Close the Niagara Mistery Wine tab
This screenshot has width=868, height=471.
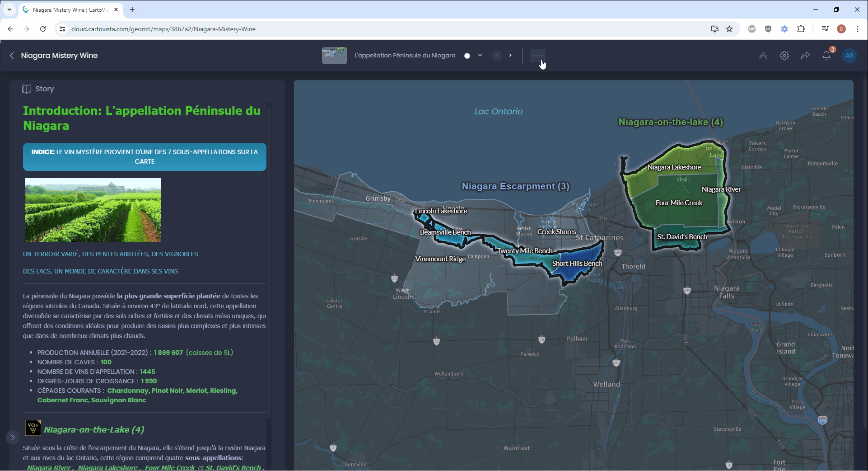(x=116, y=9)
